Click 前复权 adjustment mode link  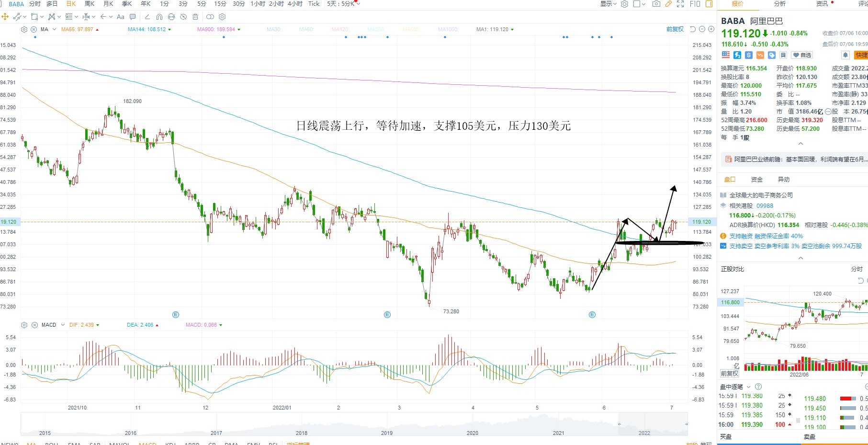tap(675, 29)
